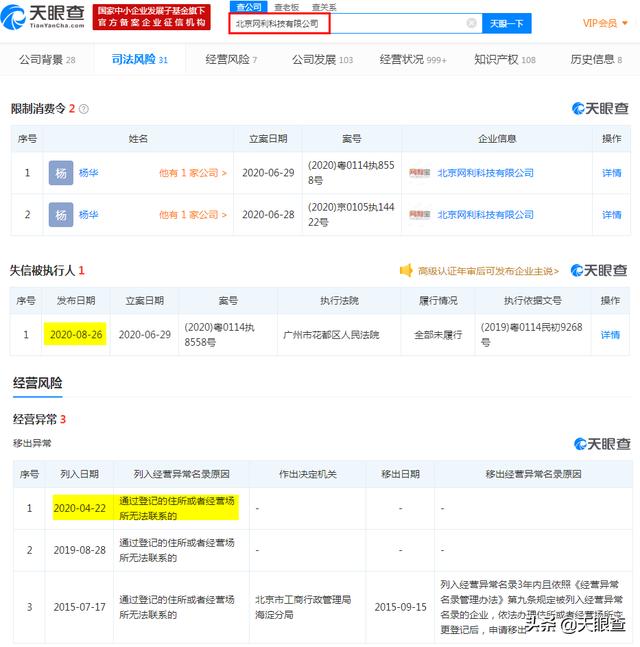Image resolution: width=640 pixels, height=647 pixels.
Task: Click the red official agency banner
Action: 151,17
